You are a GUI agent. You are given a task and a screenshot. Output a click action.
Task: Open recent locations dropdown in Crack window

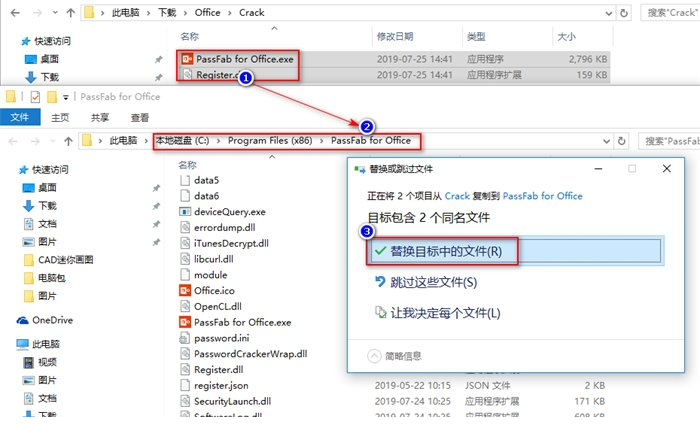55,12
